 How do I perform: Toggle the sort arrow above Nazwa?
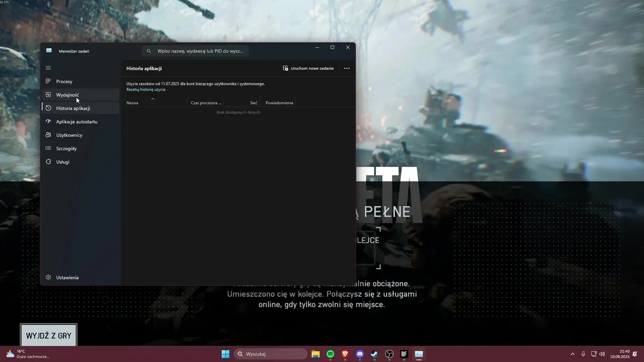(x=153, y=99)
